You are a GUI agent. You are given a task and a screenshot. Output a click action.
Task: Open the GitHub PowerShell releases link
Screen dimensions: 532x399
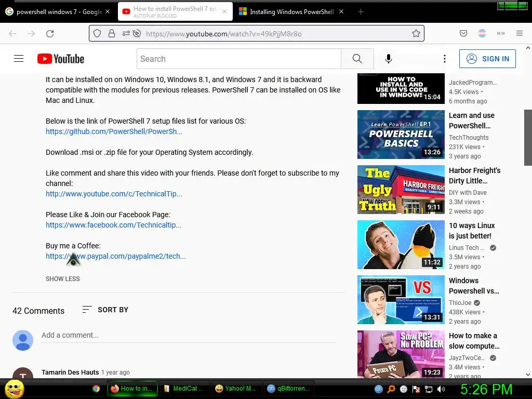114,131
